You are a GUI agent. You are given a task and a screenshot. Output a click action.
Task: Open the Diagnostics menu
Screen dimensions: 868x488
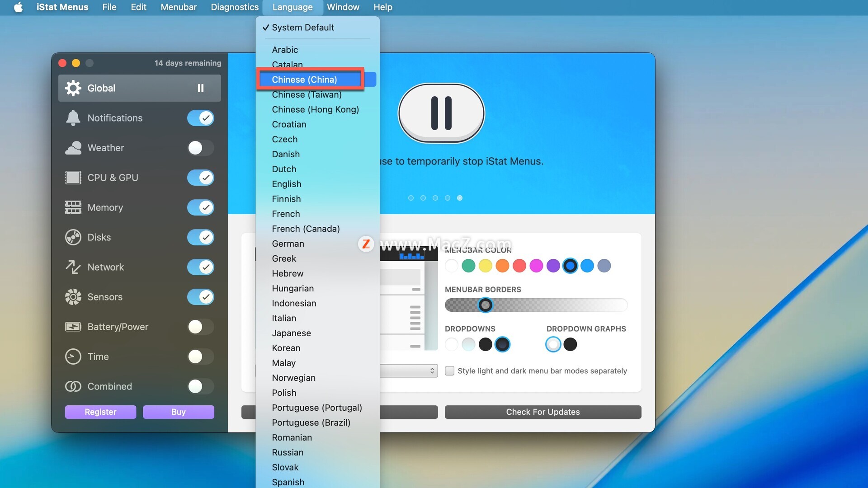pyautogui.click(x=235, y=7)
